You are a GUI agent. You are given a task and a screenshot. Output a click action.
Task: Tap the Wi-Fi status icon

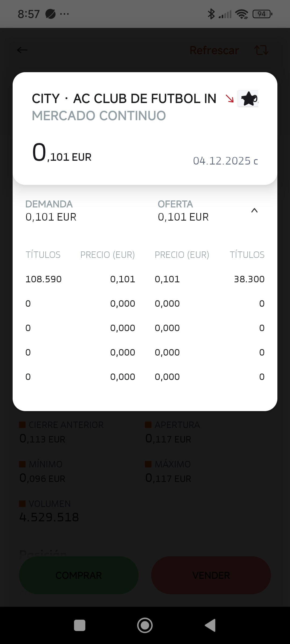pyautogui.click(x=242, y=14)
